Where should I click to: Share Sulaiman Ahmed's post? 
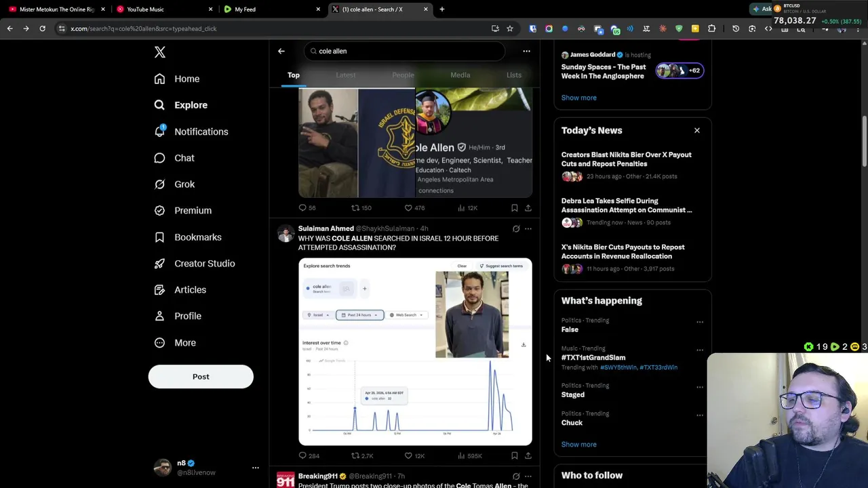pyautogui.click(x=528, y=456)
